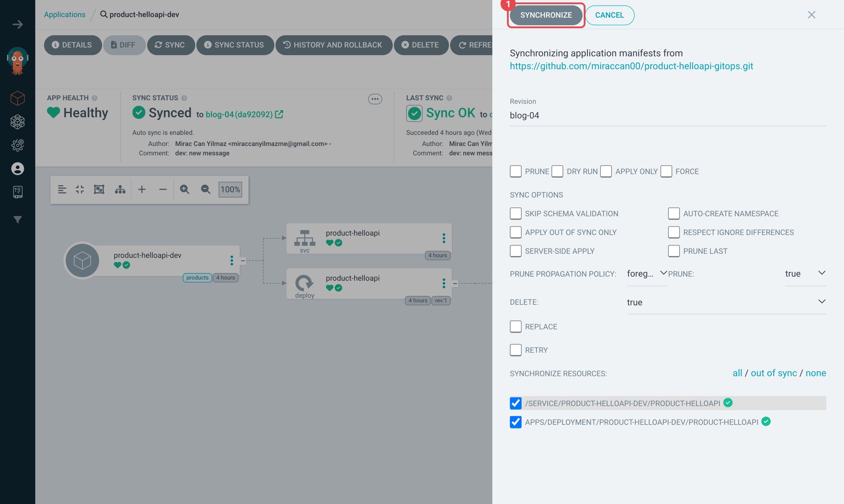Viewport: 844px width, 504px height.
Task: Open external revision link icon next to da92092
Action: (x=279, y=114)
